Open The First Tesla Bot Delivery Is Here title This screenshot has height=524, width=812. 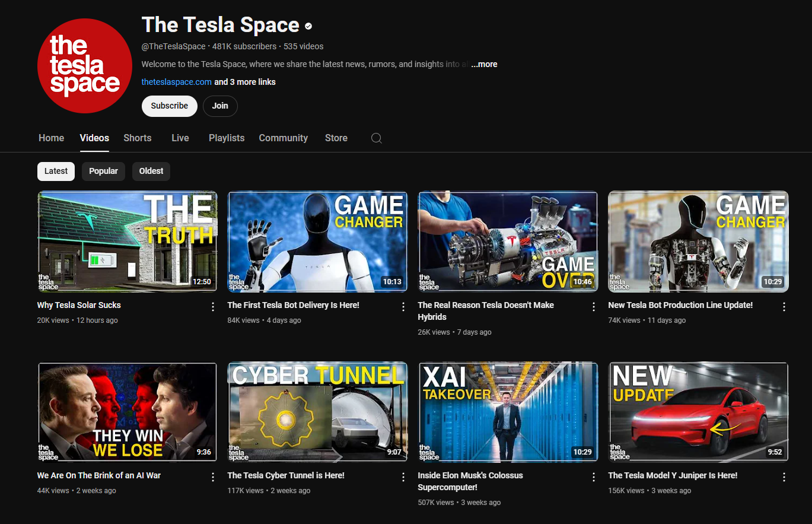click(294, 305)
